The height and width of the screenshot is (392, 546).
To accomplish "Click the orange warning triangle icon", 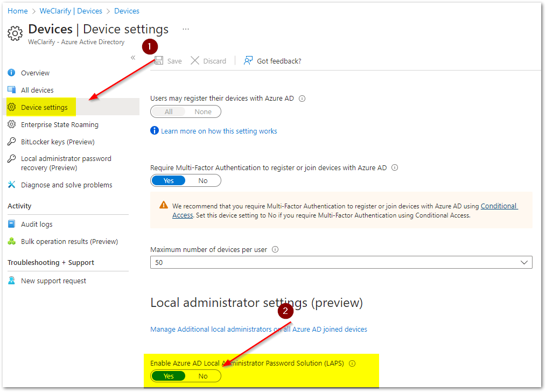I will click(163, 205).
